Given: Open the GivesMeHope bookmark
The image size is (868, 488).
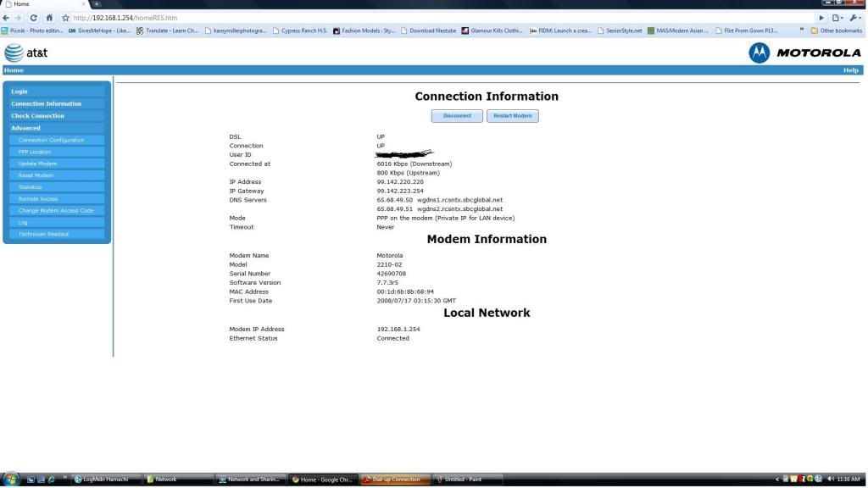Looking at the screenshot, I should pos(100,31).
